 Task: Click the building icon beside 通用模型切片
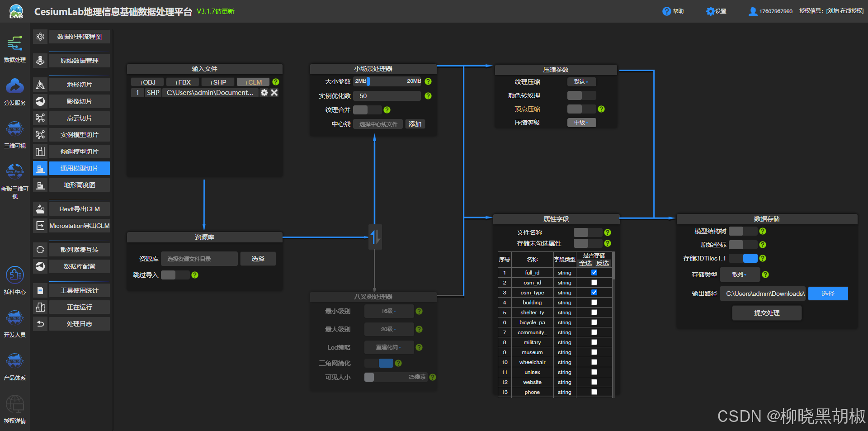click(x=40, y=168)
